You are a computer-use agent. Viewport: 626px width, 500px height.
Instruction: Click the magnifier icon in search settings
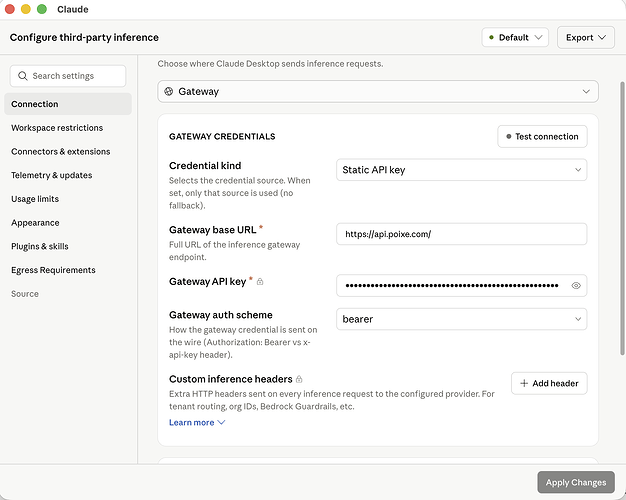23,76
